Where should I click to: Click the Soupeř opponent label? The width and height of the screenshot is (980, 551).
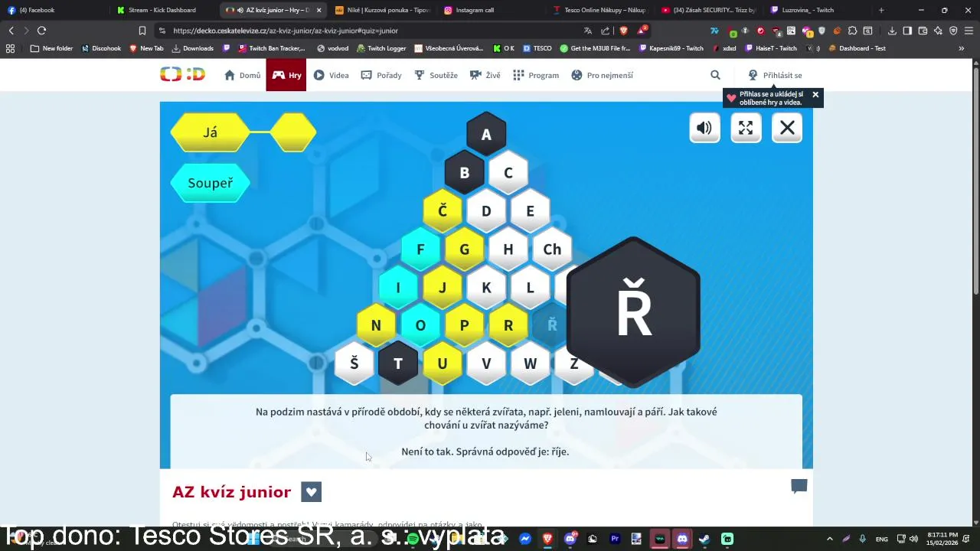[210, 183]
